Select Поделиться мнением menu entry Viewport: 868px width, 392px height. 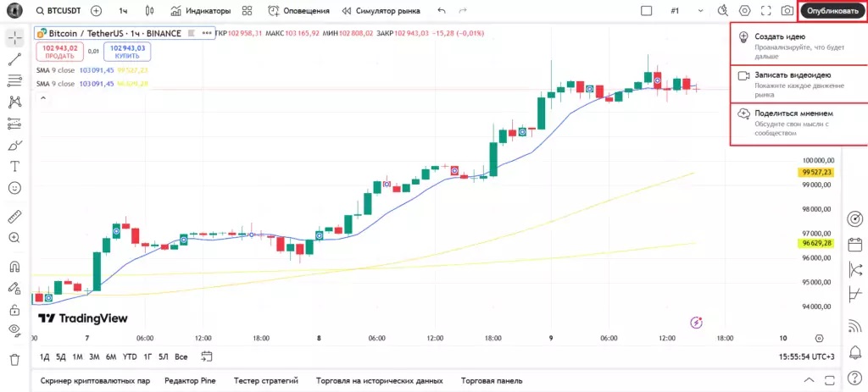(799, 124)
